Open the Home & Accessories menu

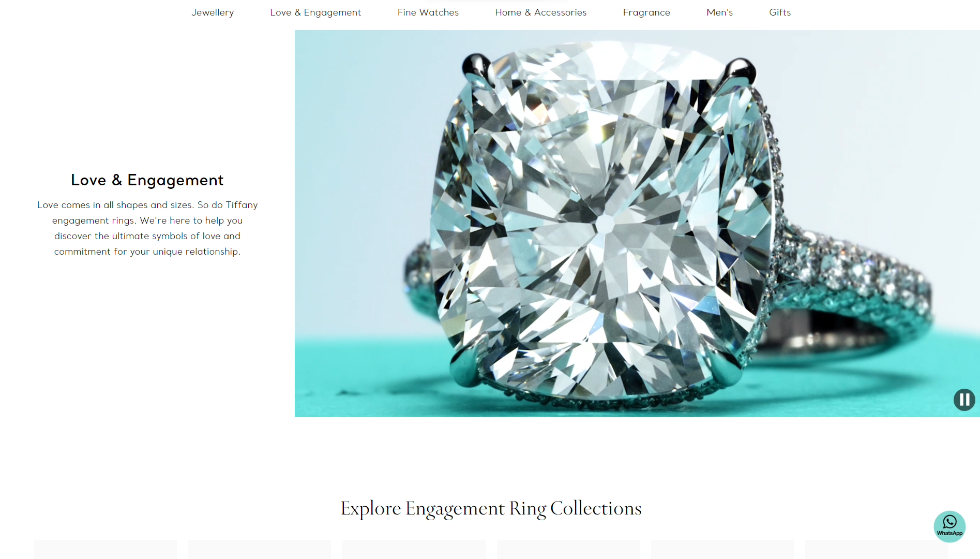(541, 12)
